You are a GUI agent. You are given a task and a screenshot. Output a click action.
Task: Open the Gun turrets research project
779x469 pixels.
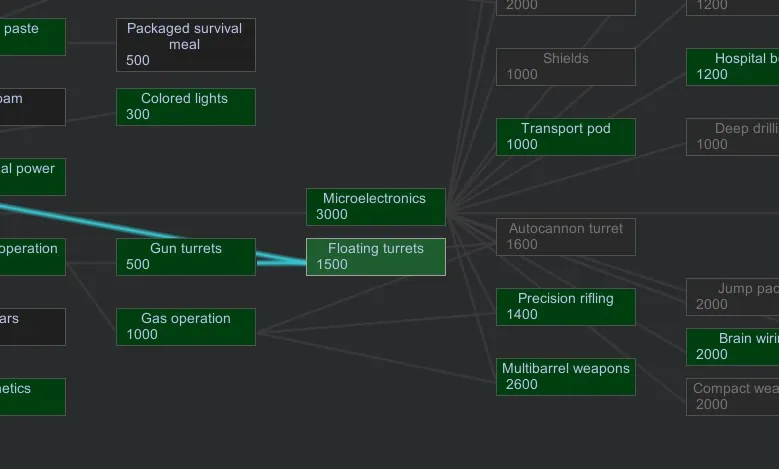point(185,257)
